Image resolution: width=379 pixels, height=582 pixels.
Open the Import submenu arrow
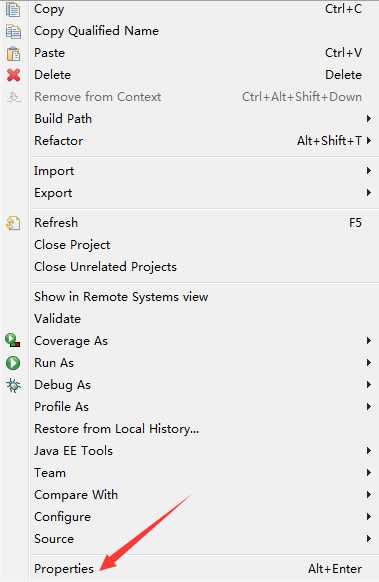pos(369,171)
